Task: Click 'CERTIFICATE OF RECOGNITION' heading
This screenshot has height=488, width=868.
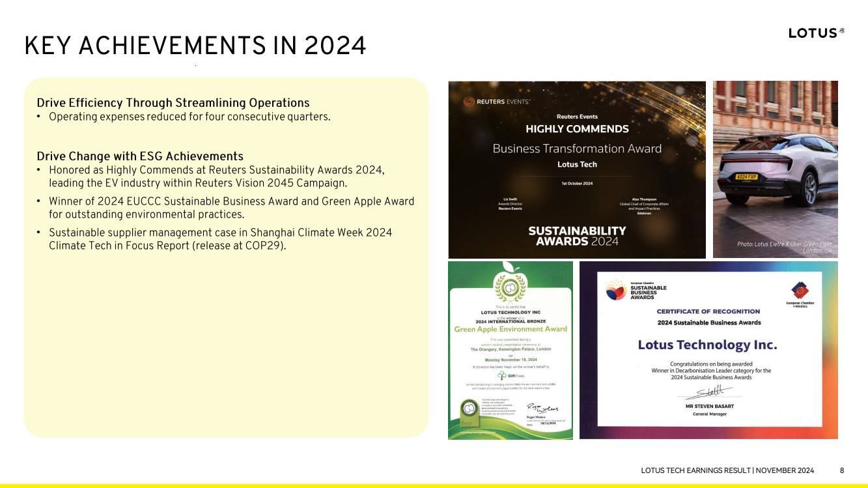Action: [x=708, y=311]
